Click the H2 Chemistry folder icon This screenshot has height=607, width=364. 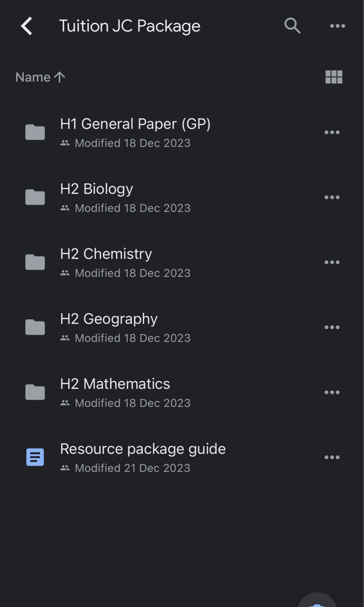[34, 262]
